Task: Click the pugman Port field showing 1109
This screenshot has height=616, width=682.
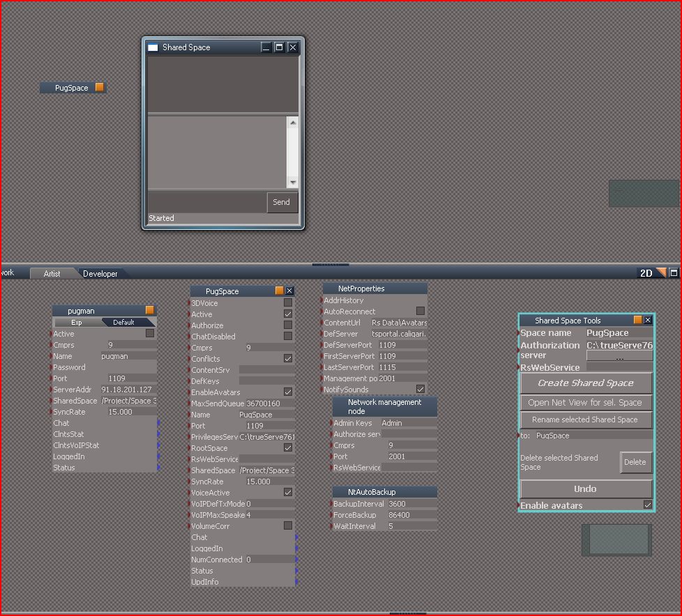Action: 132,378
